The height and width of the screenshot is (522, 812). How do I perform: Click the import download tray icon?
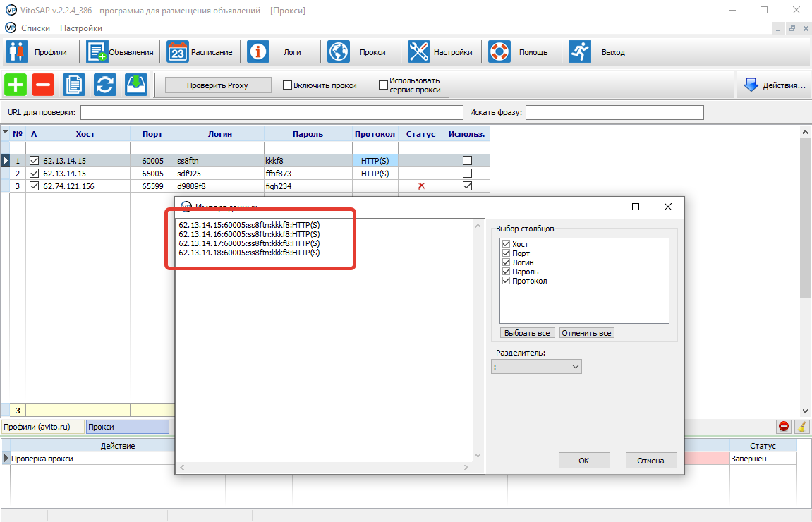[135, 85]
